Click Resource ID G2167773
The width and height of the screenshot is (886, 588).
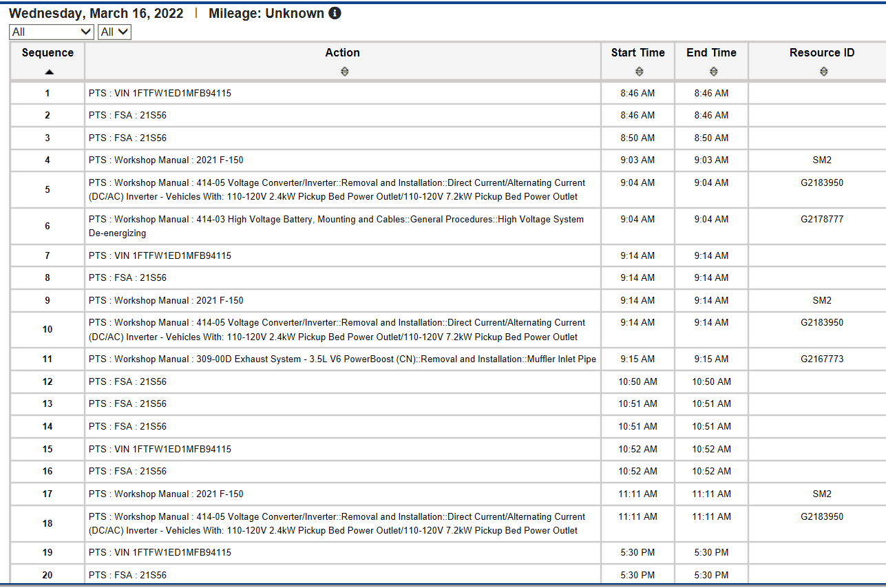pos(822,359)
